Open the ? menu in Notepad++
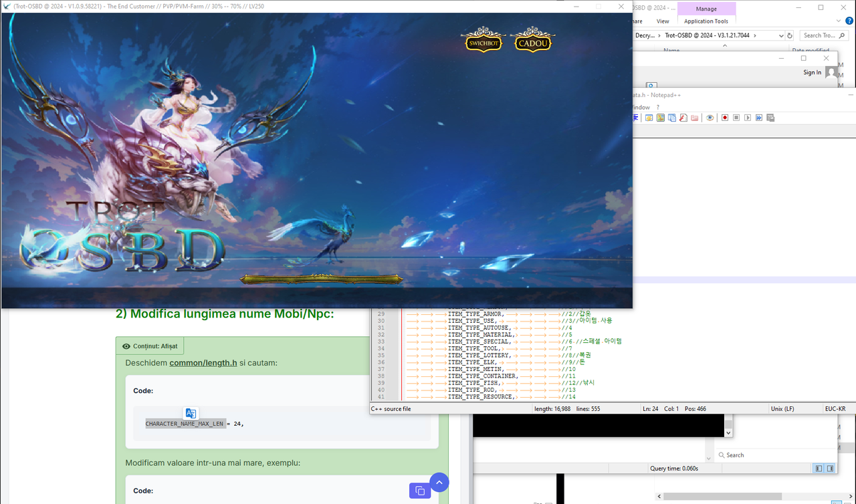Image resolution: width=856 pixels, height=504 pixels. coord(657,107)
